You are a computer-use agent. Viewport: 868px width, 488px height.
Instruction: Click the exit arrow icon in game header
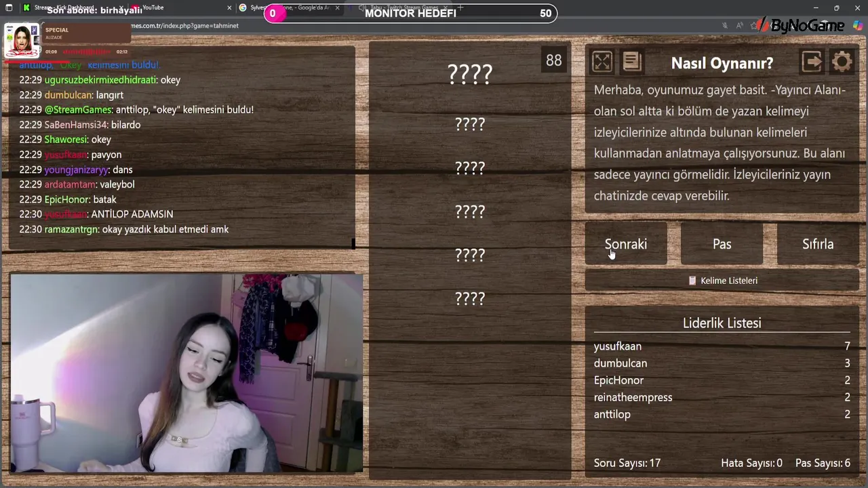pyautogui.click(x=812, y=62)
